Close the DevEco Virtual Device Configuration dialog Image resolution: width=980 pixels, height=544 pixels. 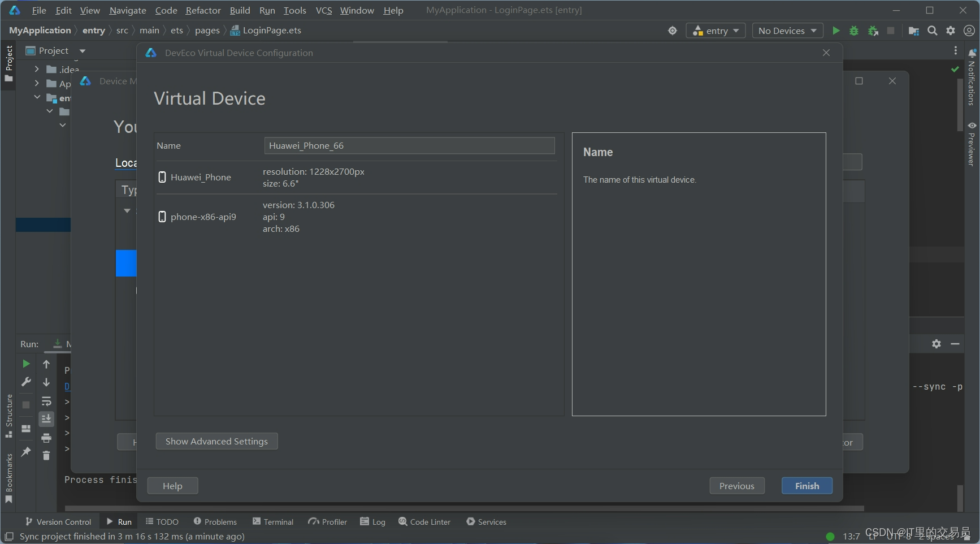click(x=826, y=53)
